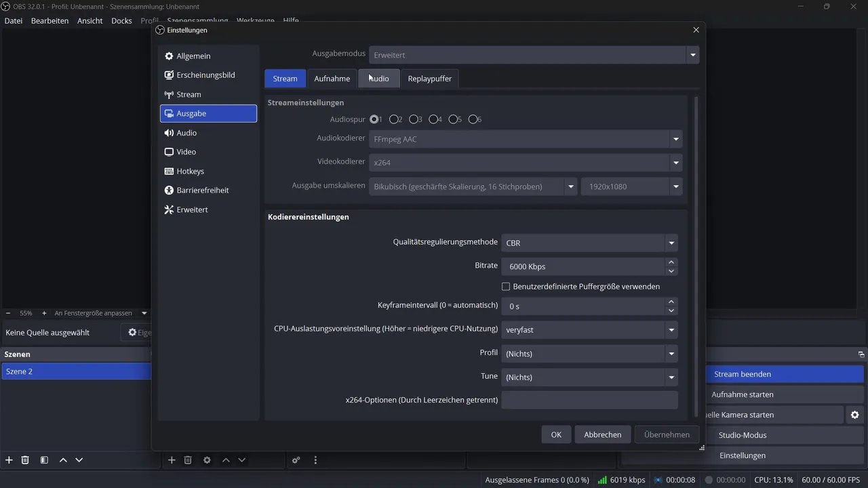This screenshot has width=868, height=488.
Task: Open Allgemein section in settings sidebar
Action: point(208,56)
